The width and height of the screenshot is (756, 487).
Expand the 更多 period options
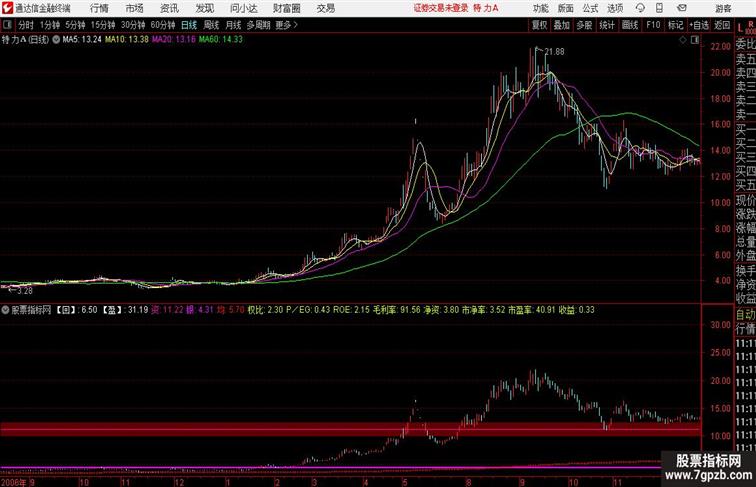pyautogui.click(x=286, y=25)
